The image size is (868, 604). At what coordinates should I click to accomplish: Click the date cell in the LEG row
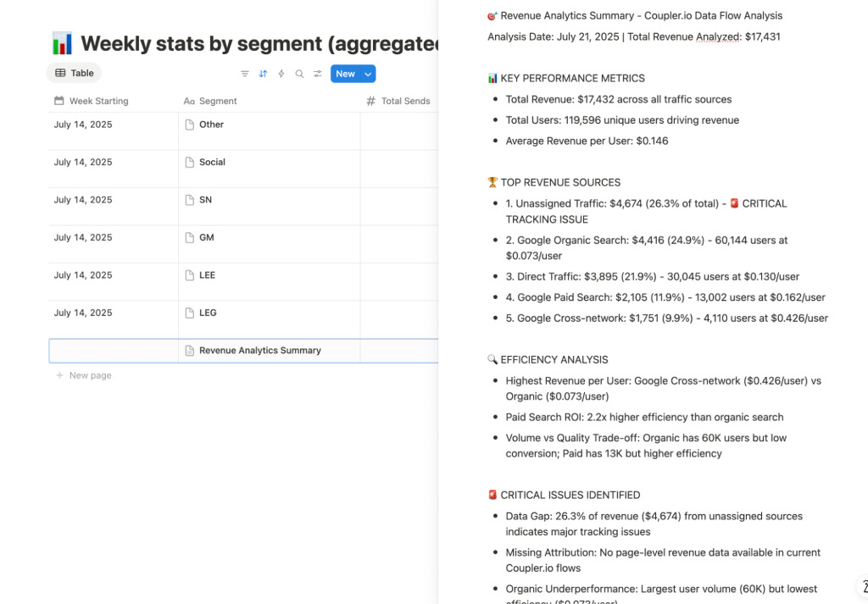(x=114, y=319)
